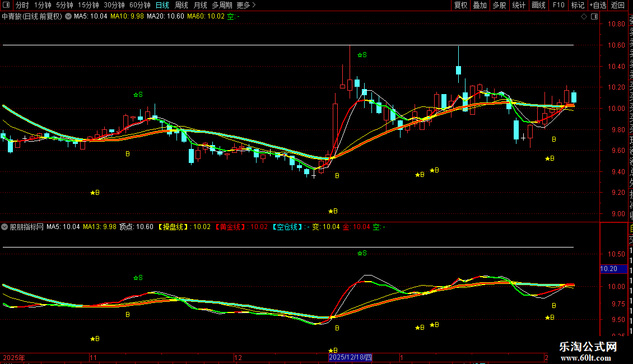Click the 【黄金线】: 10.02 label
The width and height of the screenshot is (633, 364).
(x=241, y=227)
